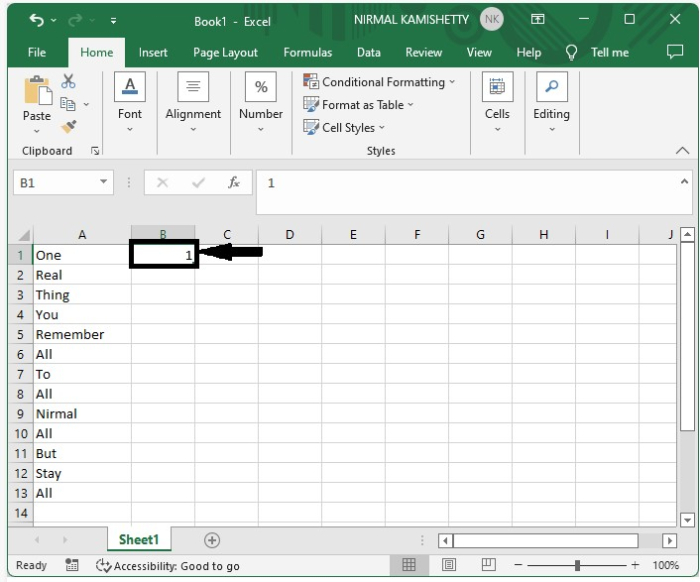700x582 pixels.
Task: Select the Sheet1 tab
Action: (x=139, y=540)
